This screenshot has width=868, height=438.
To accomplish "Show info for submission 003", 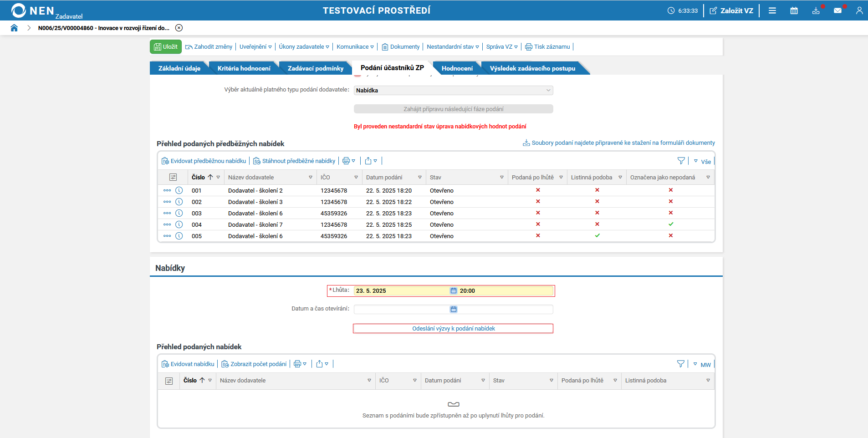I will coord(179,213).
